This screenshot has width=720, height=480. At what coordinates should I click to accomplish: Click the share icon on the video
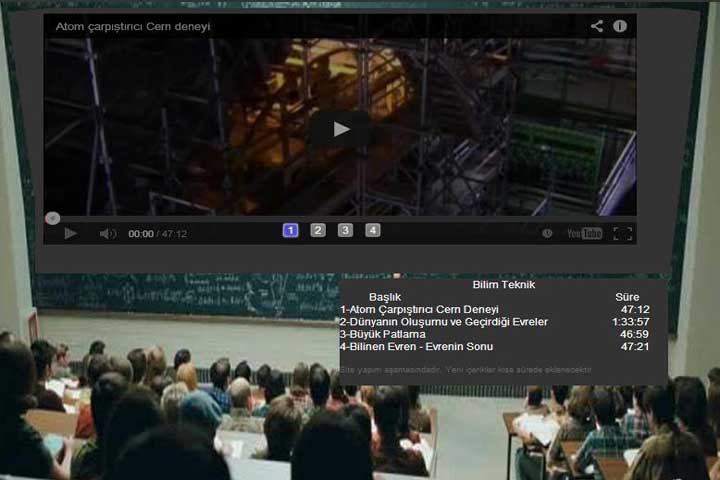596,26
